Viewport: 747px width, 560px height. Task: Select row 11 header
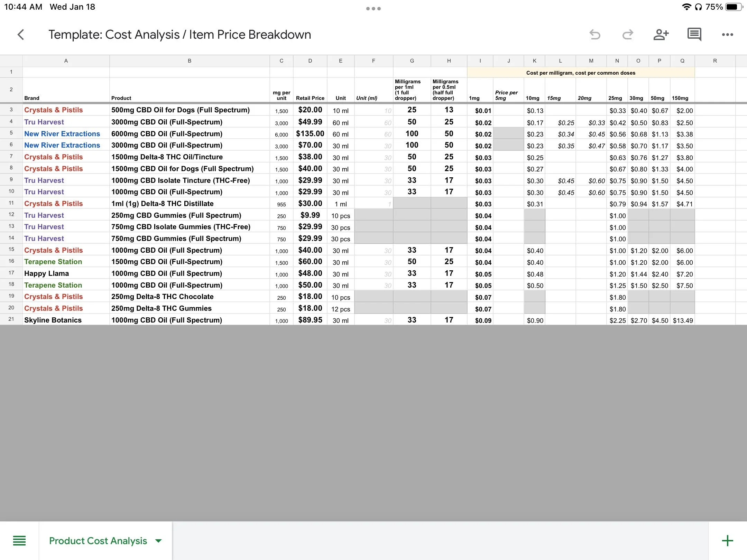click(11, 204)
